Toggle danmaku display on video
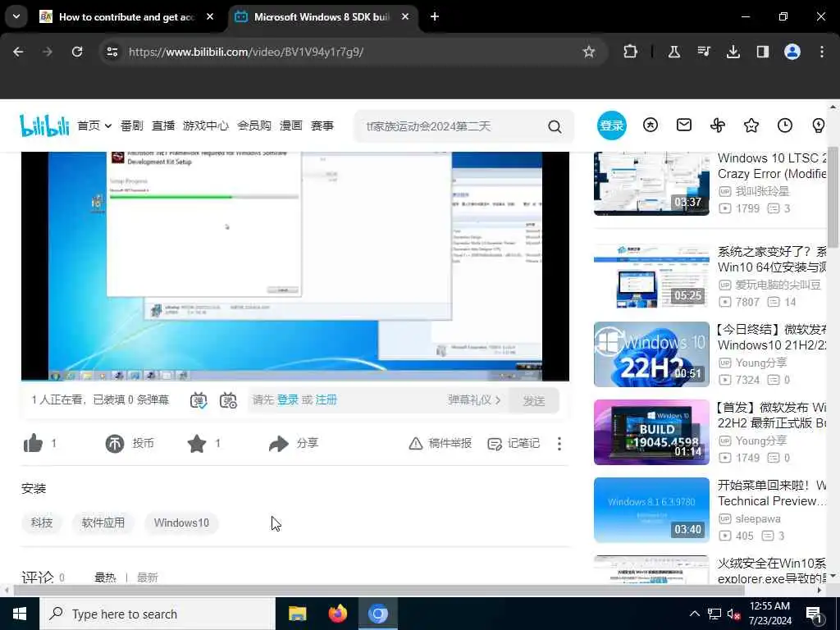The width and height of the screenshot is (840, 630). (x=199, y=400)
